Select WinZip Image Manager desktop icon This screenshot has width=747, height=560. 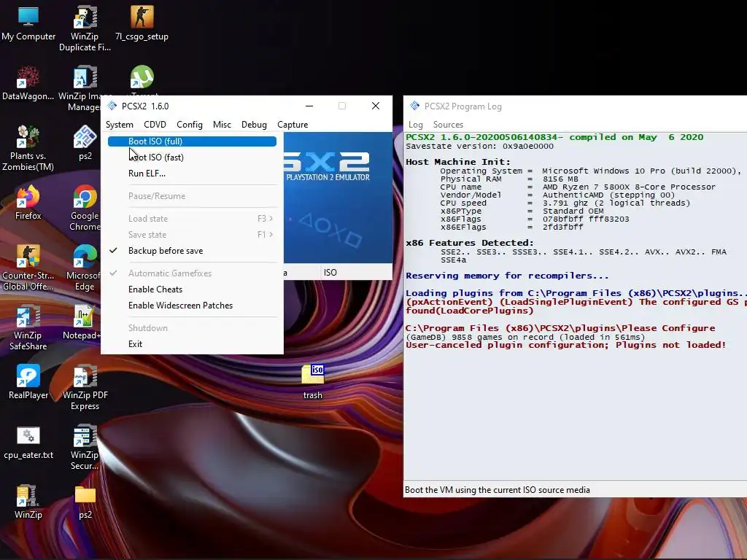click(x=85, y=88)
